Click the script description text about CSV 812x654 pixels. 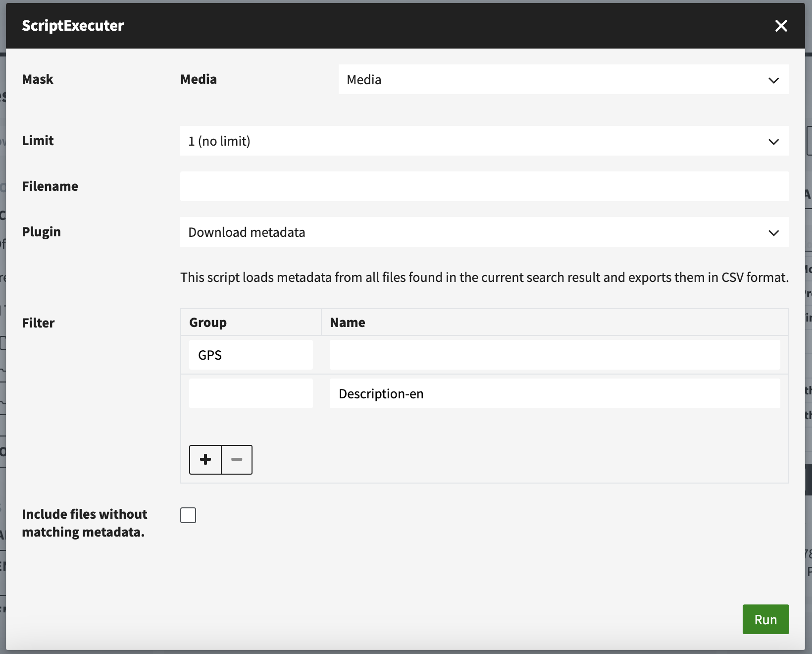coord(484,277)
